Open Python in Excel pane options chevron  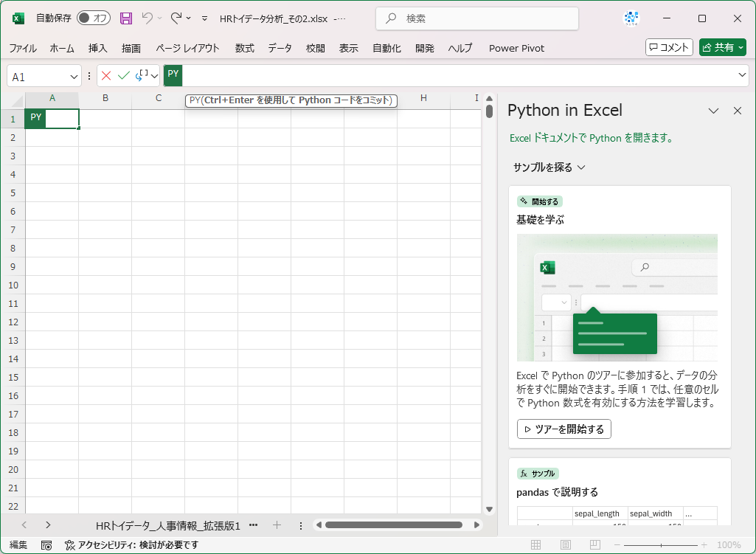click(x=713, y=111)
